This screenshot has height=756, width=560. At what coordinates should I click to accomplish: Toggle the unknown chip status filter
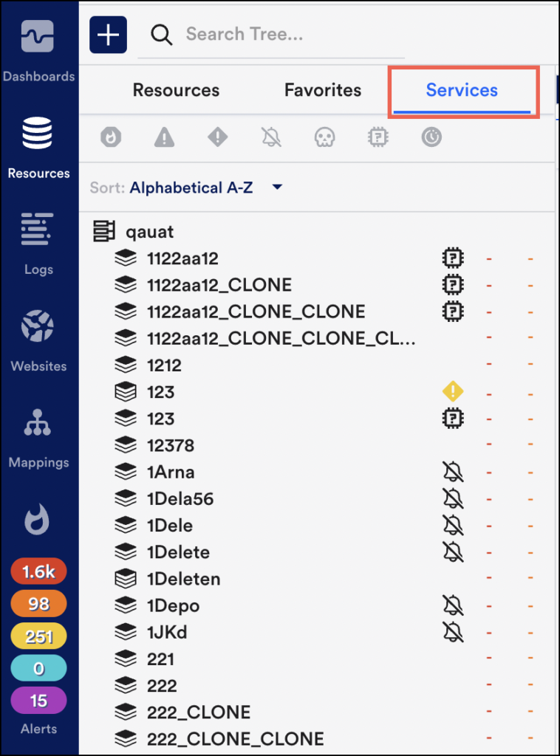378,137
